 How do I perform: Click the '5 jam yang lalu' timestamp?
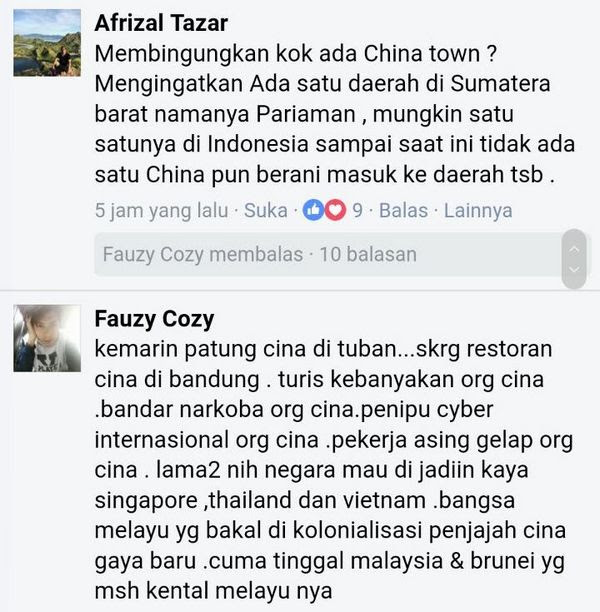click(162, 211)
